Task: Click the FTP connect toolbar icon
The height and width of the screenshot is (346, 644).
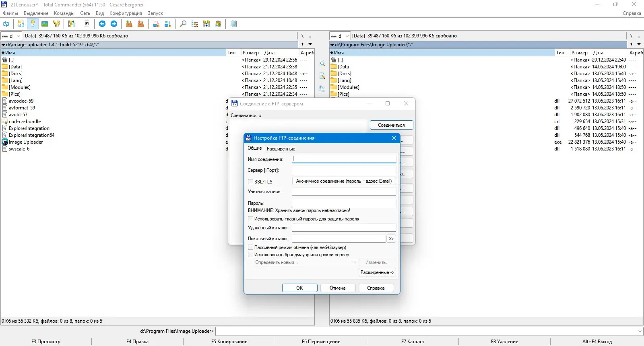Action: [156, 24]
